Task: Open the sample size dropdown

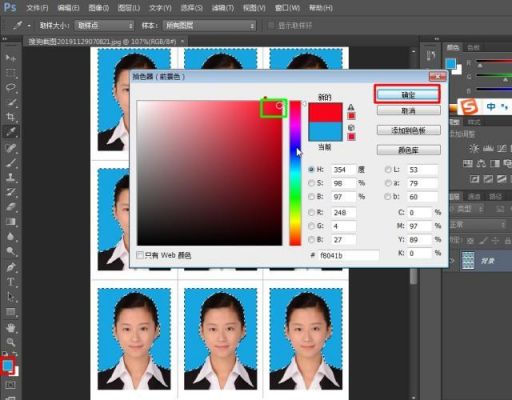Action: (x=104, y=26)
